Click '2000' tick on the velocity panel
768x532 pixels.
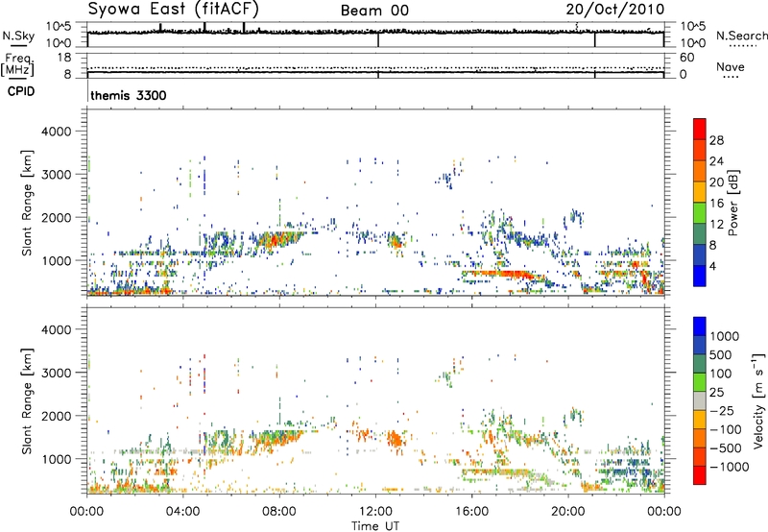coord(57,416)
